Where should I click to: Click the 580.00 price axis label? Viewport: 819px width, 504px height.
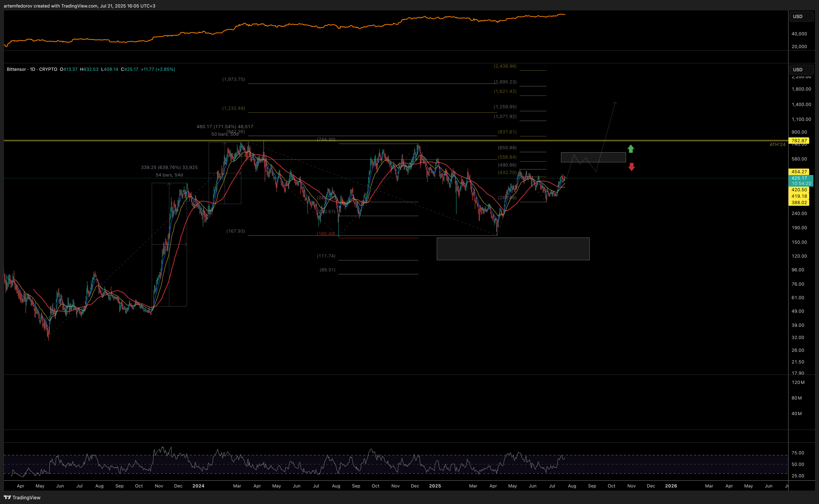[x=799, y=159]
